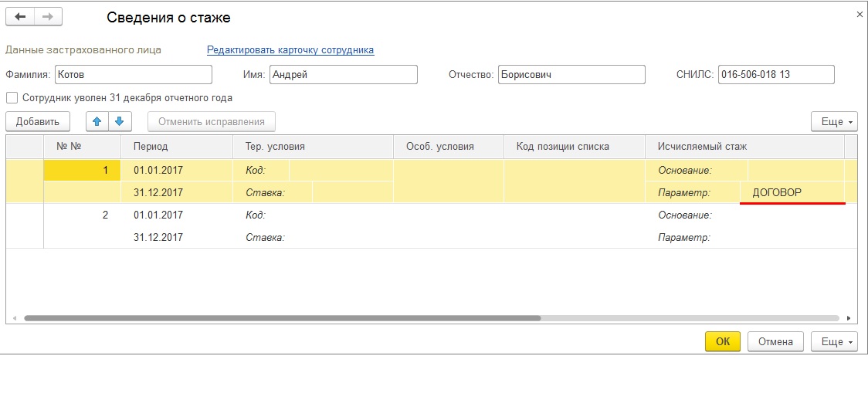Screen dimensions: 868x417
Task: Open Редактировать карточку сотрудника link
Action: pos(290,50)
